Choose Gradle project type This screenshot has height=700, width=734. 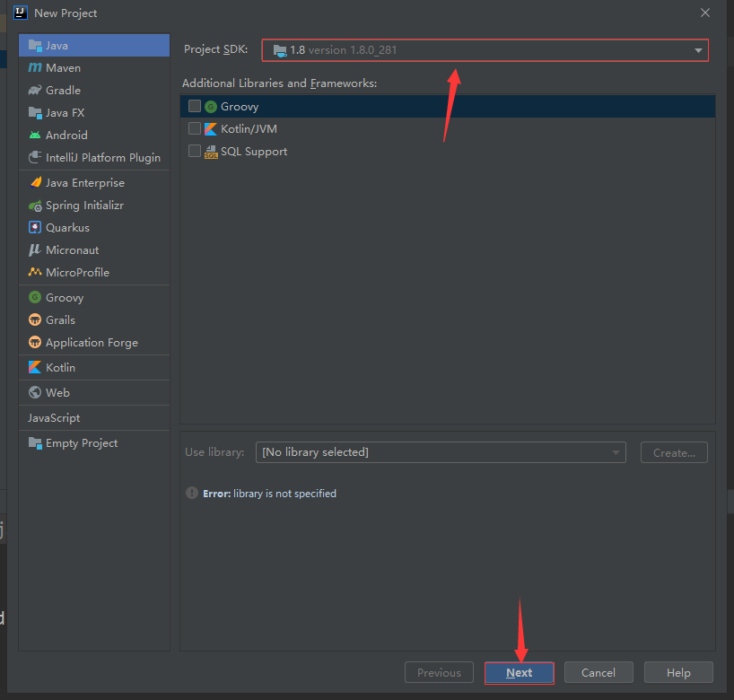click(94, 91)
